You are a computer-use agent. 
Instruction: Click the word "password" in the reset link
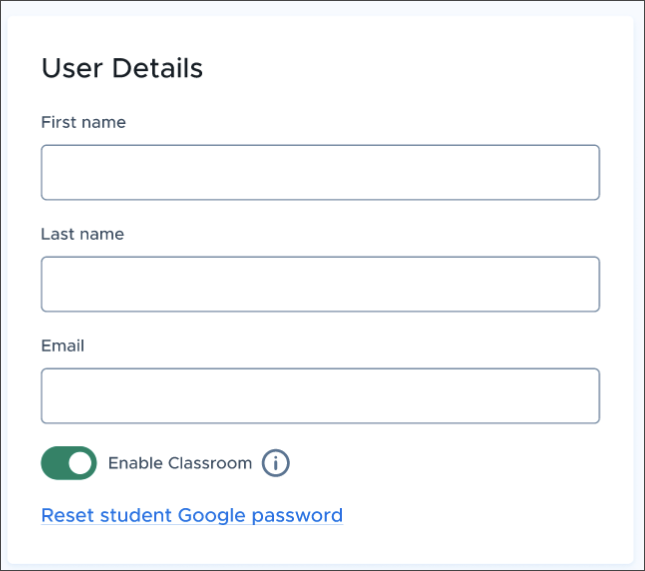tap(297, 516)
